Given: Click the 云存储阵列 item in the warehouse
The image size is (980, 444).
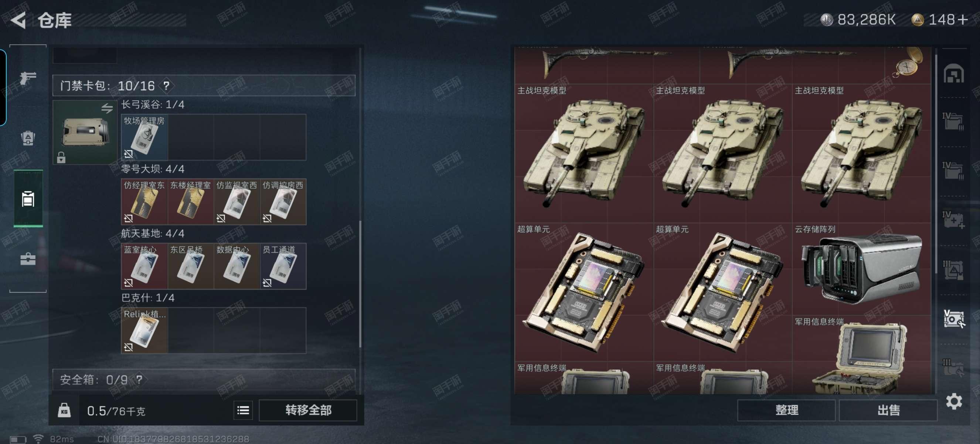Looking at the screenshot, I should pos(862,269).
